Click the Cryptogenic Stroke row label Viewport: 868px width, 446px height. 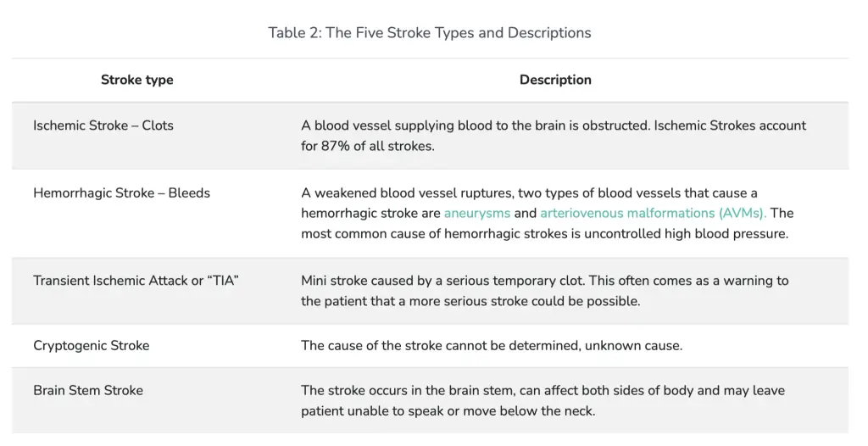click(x=92, y=345)
